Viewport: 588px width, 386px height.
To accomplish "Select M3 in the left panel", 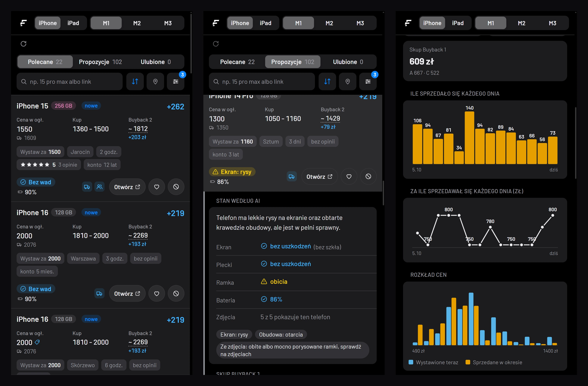I will [x=168, y=23].
